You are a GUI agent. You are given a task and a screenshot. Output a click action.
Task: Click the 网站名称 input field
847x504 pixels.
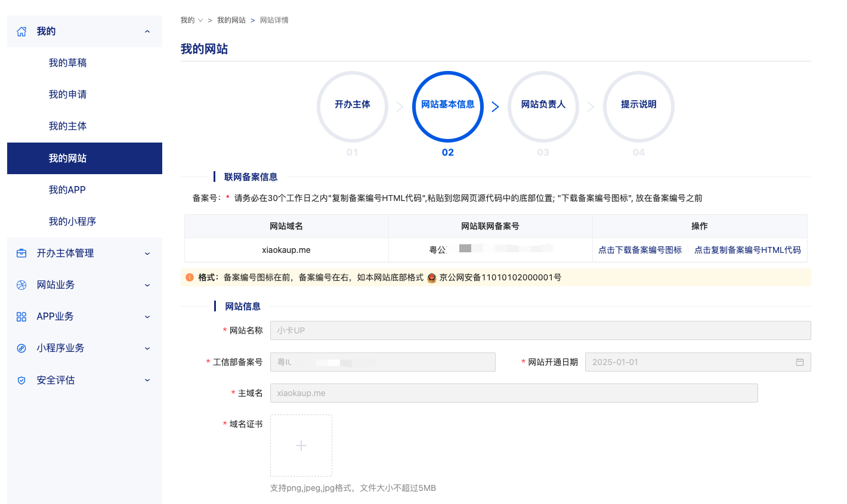pos(540,330)
